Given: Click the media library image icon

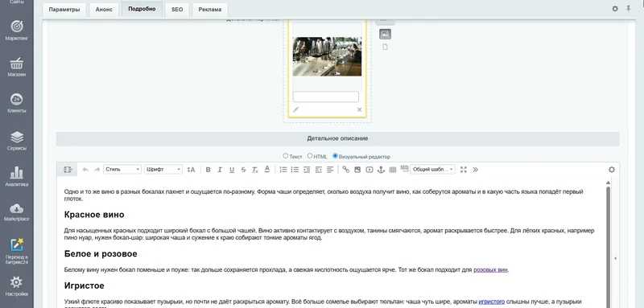Looking at the screenshot, I should (x=385, y=34).
